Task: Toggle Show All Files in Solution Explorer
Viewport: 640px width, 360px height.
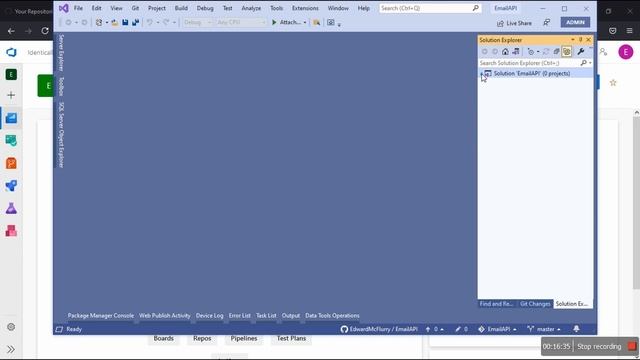Action: pos(567,51)
